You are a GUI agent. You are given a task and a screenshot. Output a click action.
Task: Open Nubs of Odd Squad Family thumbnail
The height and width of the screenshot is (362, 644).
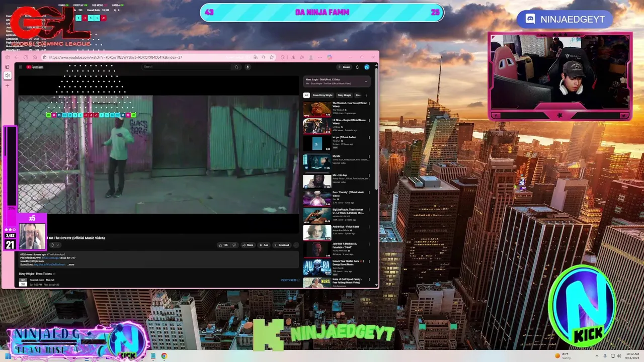(317, 283)
